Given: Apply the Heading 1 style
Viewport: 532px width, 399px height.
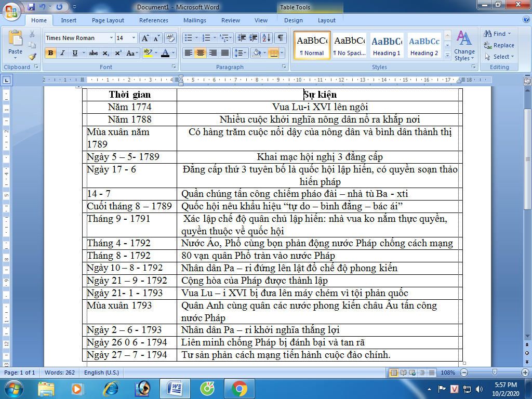Looking at the screenshot, I should point(387,46).
